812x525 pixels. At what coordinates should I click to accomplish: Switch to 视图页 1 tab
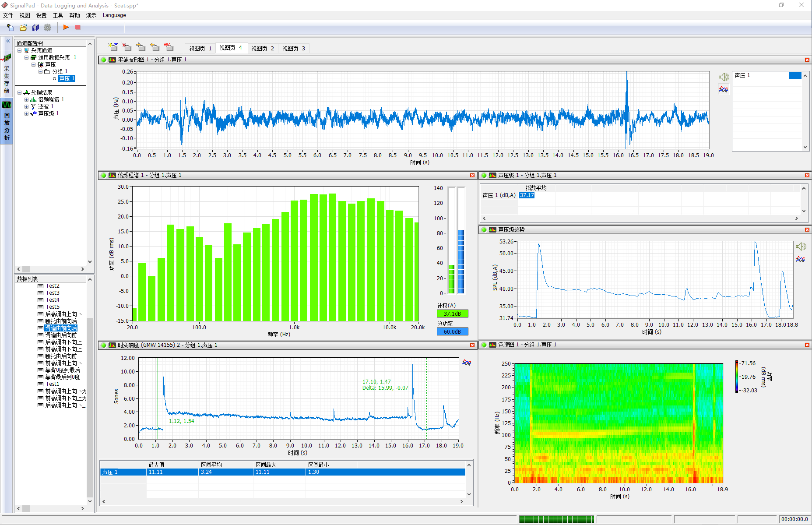(200, 48)
